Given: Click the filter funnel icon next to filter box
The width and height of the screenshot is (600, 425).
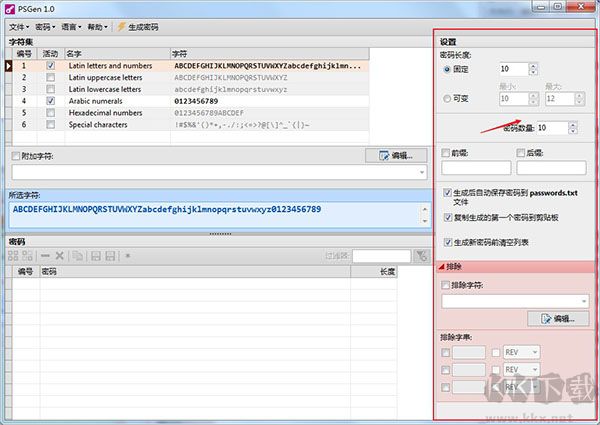Looking at the screenshot, I should tap(422, 256).
